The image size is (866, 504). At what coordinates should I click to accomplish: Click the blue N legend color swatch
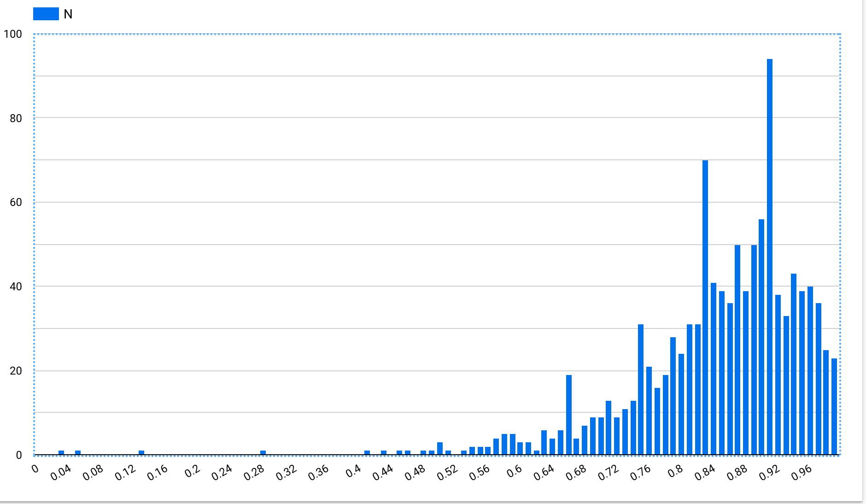[46, 14]
